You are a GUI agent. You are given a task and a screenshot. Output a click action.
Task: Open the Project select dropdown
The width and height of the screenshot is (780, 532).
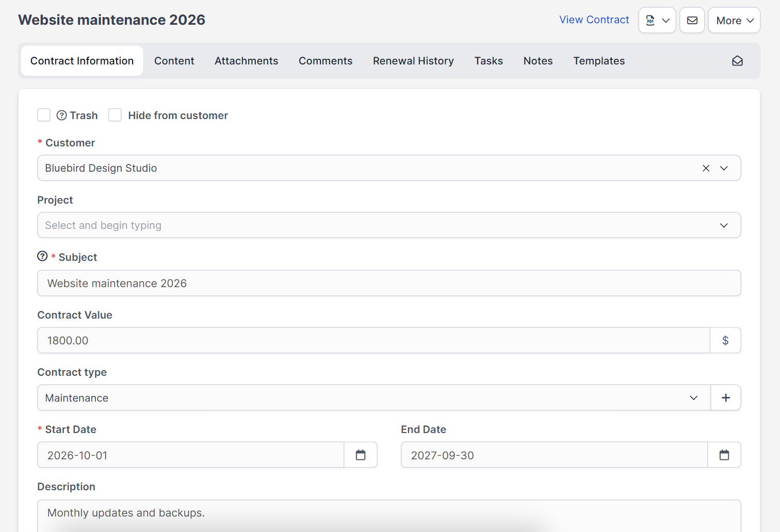(x=389, y=225)
